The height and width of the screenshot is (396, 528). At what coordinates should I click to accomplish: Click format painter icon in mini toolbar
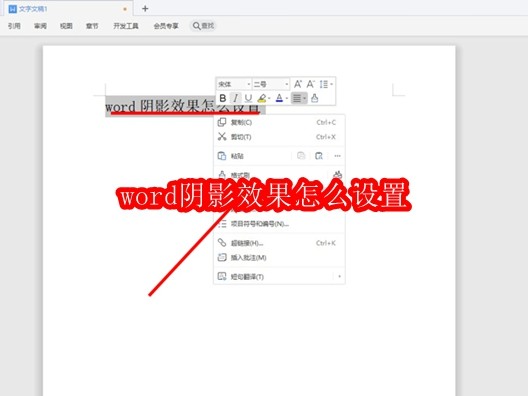tap(315, 98)
